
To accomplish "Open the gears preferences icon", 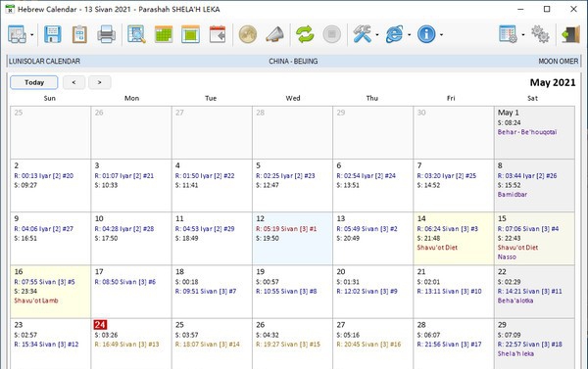I will tap(540, 34).
